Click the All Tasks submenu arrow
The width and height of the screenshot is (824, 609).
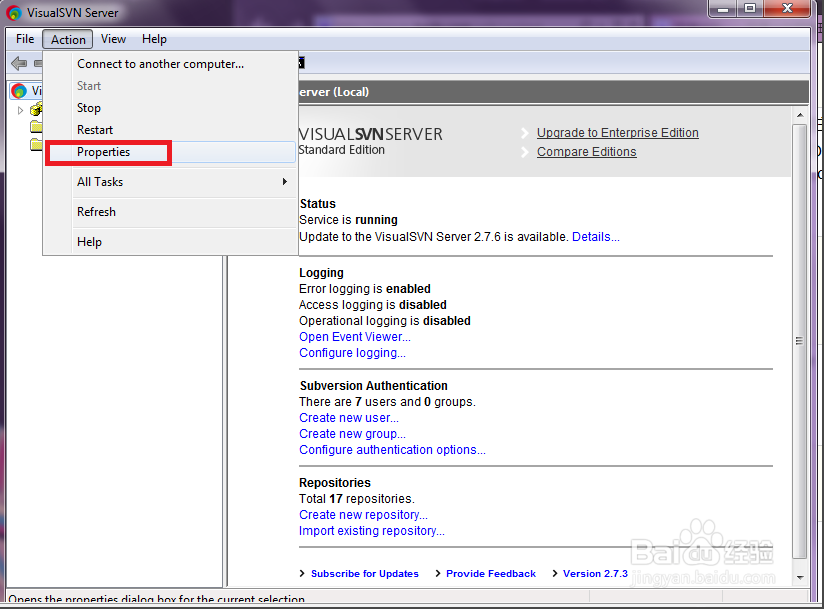(x=284, y=181)
